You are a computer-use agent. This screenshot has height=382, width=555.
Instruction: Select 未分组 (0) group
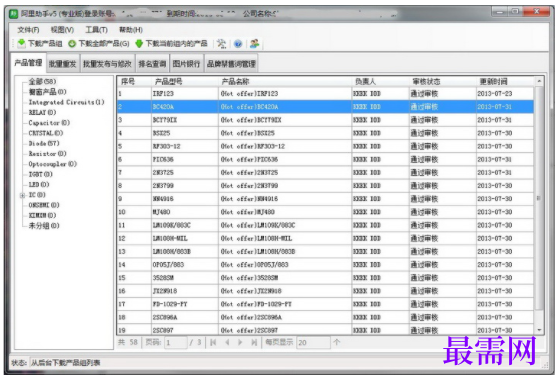point(44,226)
